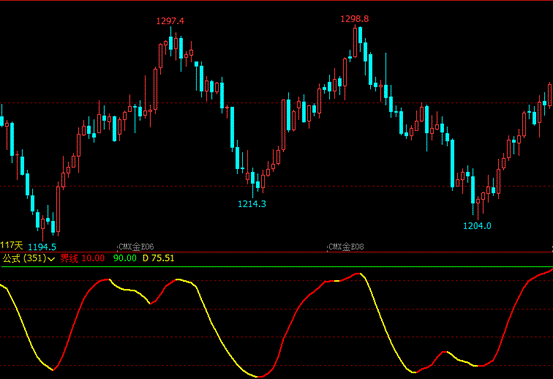553x379 pixels.
Task: Click the green 90.00 horizontal boundary line
Action: pyautogui.click(x=276, y=267)
